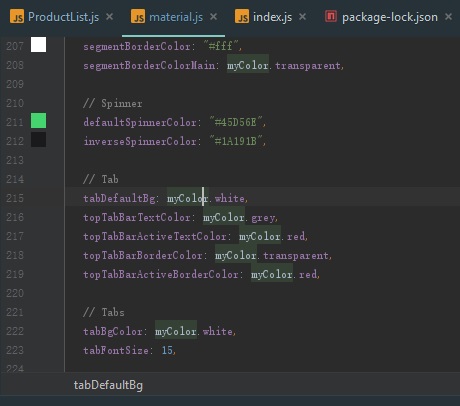
Task: Click myColor on line 216
Action: click(224, 217)
